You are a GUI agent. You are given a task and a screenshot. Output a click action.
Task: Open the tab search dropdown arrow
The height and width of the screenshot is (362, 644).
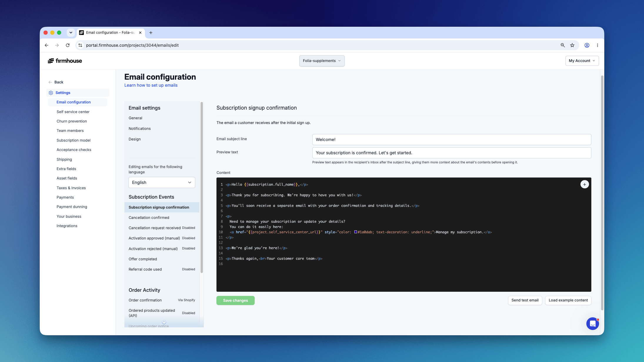pyautogui.click(x=71, y=33)
